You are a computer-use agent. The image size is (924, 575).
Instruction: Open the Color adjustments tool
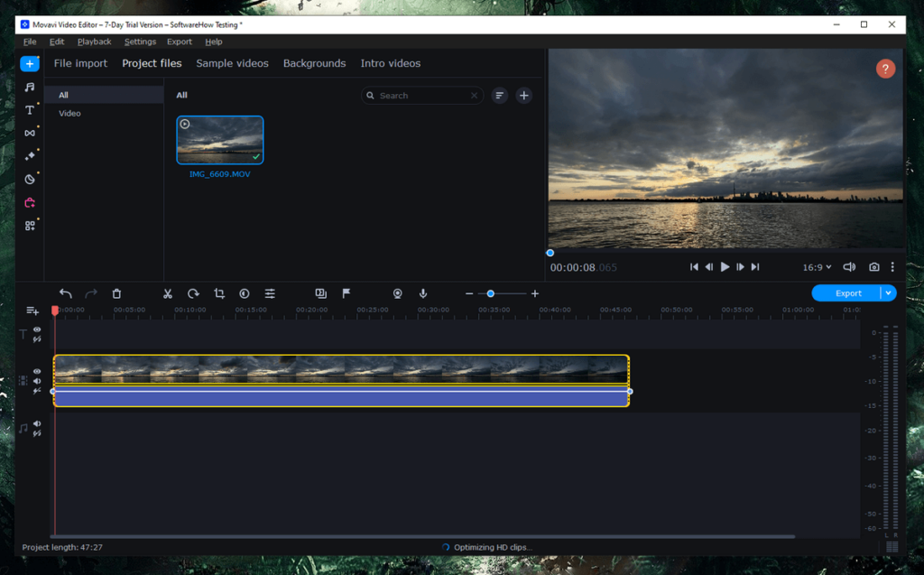pyautogui.click(x=245, y=293)
